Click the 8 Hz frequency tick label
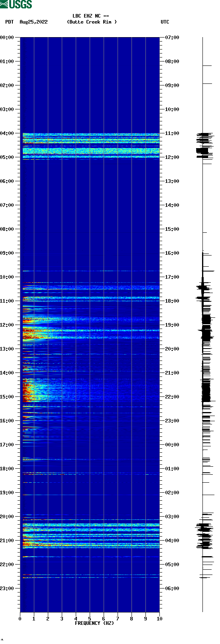The width and height of the screenshot is (220, 644). (x=132, y=619)
